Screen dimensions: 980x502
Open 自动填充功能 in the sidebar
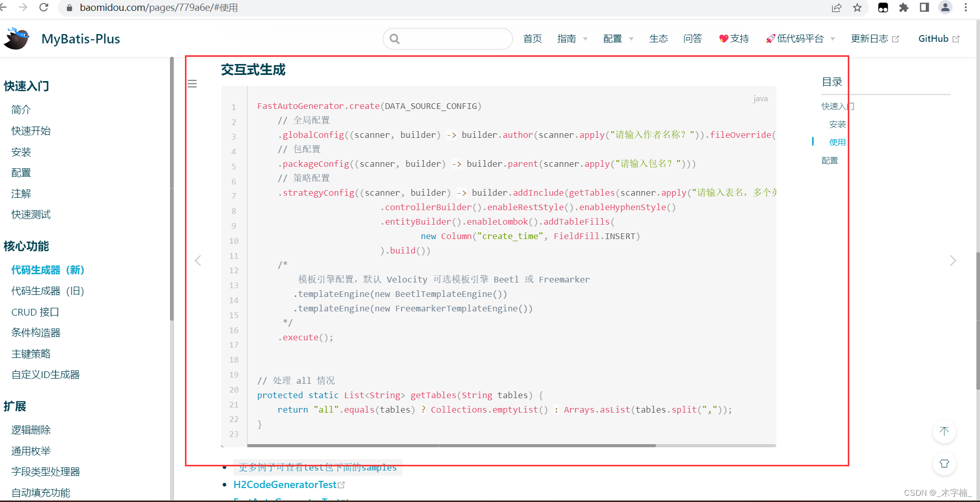coord(41,493)
